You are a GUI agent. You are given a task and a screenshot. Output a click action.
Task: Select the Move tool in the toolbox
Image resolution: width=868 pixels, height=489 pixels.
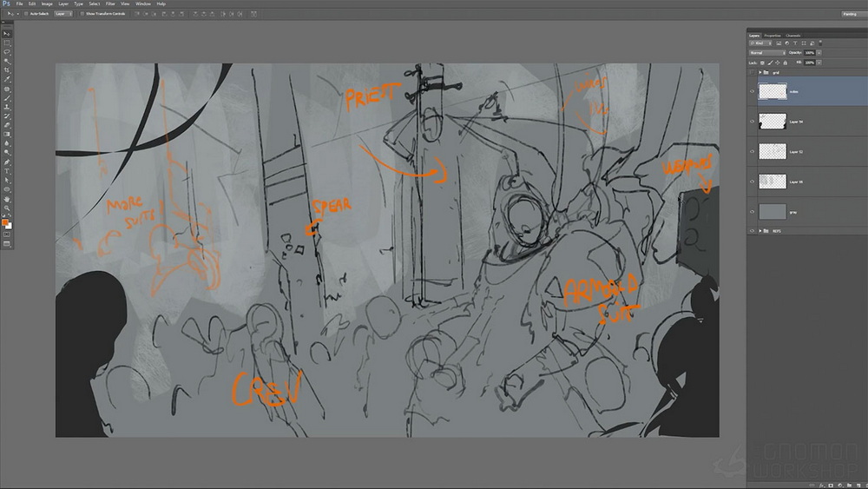[x=7, y=34]
